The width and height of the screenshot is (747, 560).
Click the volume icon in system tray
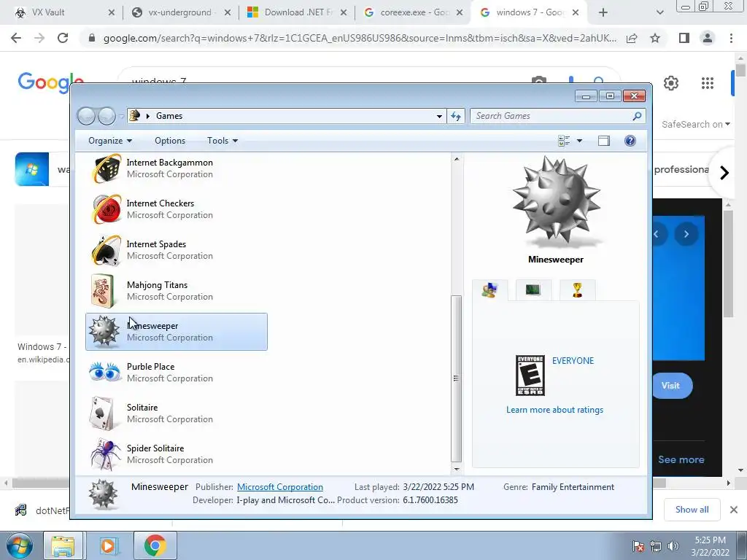[673, 546]
